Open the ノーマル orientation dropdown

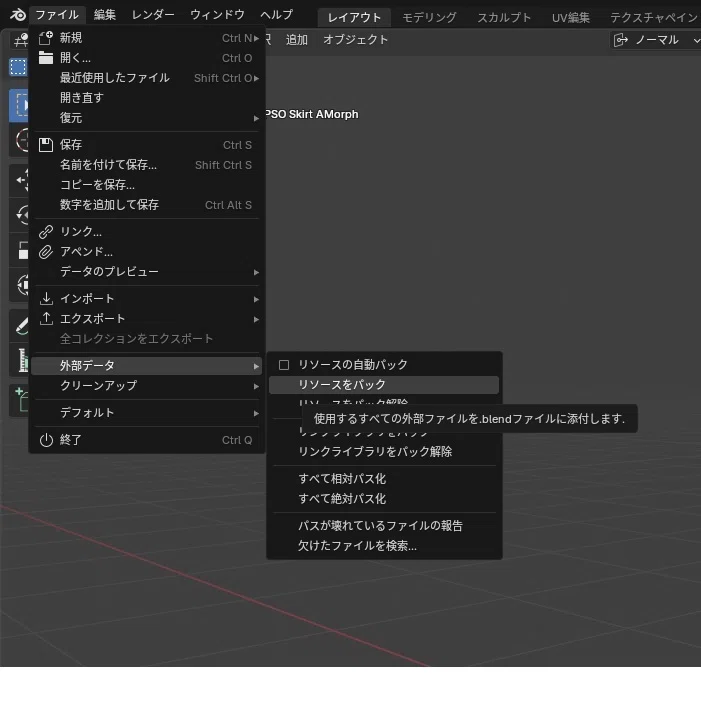tap(657, 40)
